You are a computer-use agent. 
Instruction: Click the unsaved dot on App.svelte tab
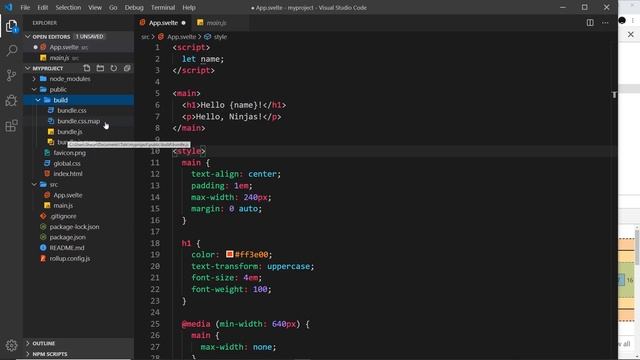(x=184, y=23)
